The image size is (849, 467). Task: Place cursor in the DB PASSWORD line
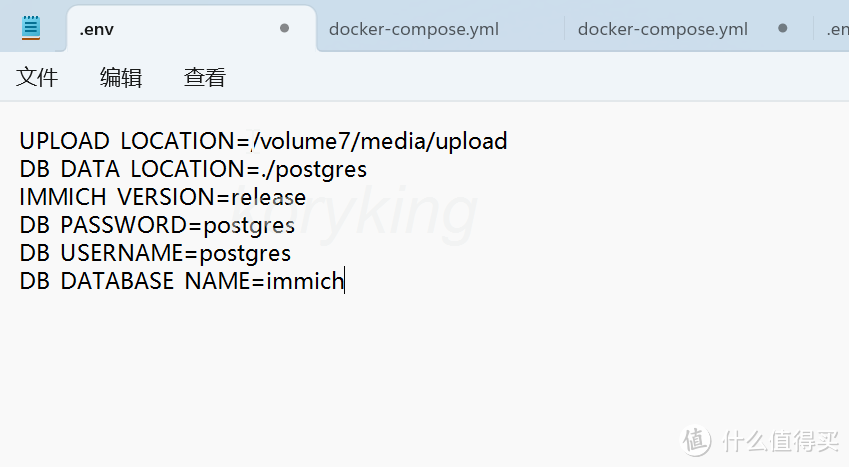157,225
